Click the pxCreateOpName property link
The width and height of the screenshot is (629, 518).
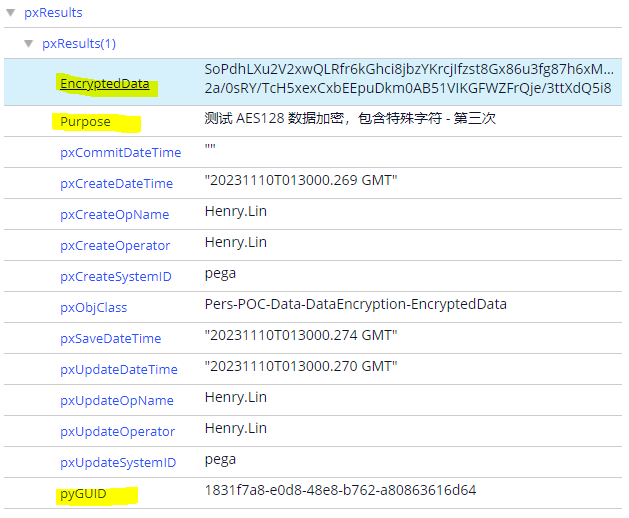pos(114,215)
